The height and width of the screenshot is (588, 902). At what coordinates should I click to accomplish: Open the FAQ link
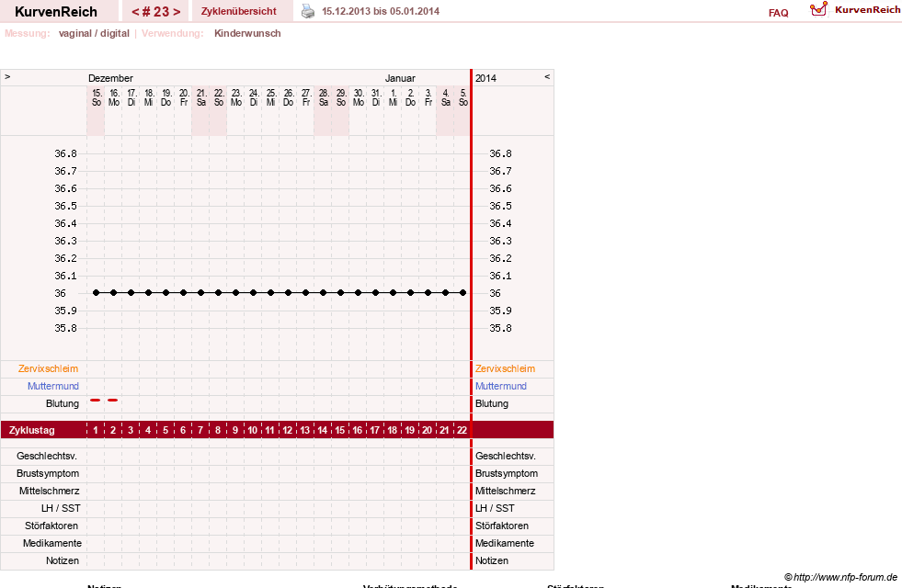(x=778, y=13)
